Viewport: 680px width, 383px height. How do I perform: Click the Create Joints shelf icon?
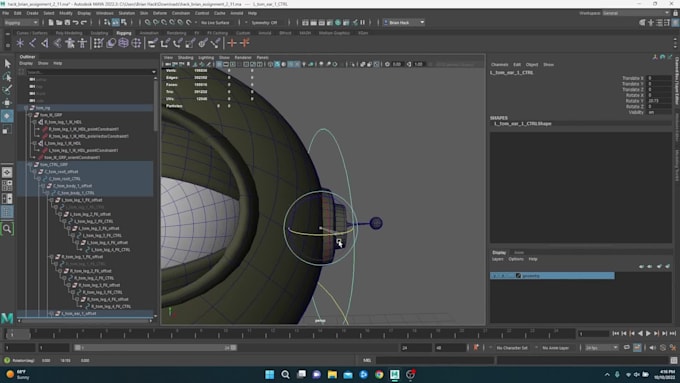[x=33, y=43]
